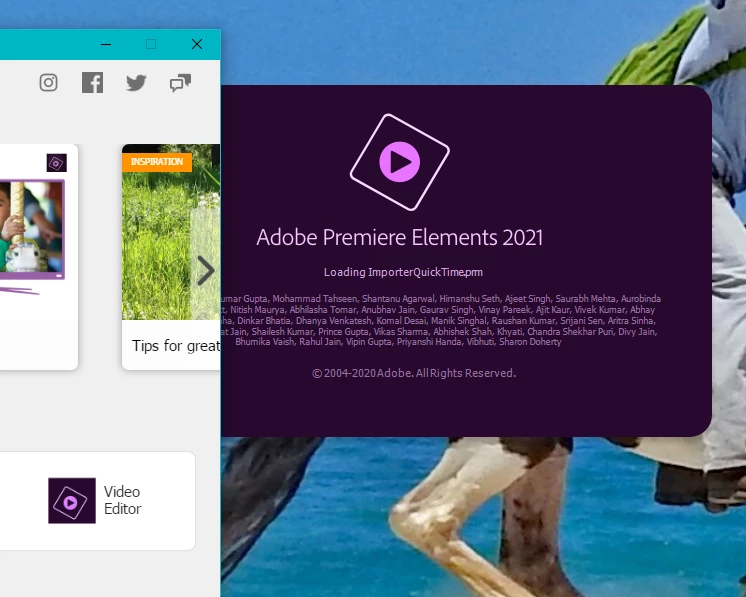Viewport: 746px width, 597px height.
Task: Click the orange INSPIRATION tag
Action: (157, 162)
